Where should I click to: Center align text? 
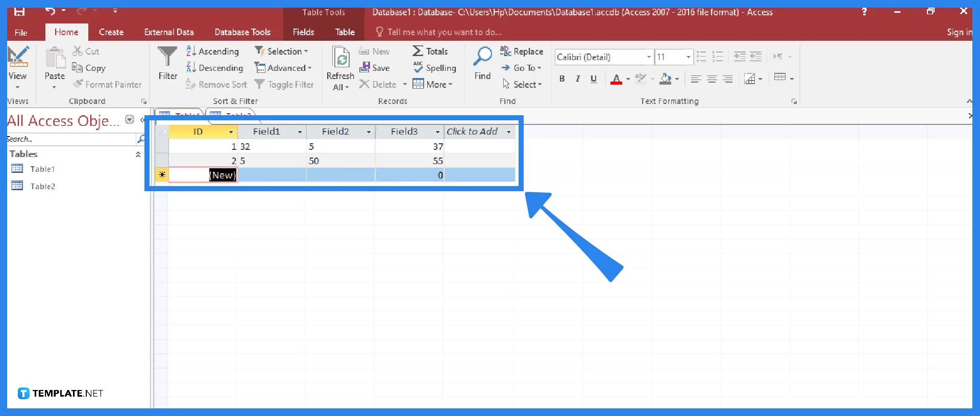[x=712, y=79]
